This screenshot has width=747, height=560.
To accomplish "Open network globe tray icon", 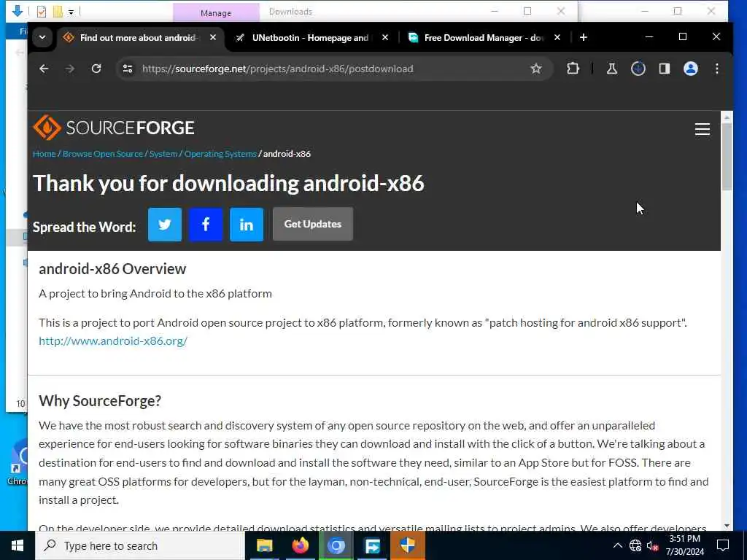I will pos(635,545).
